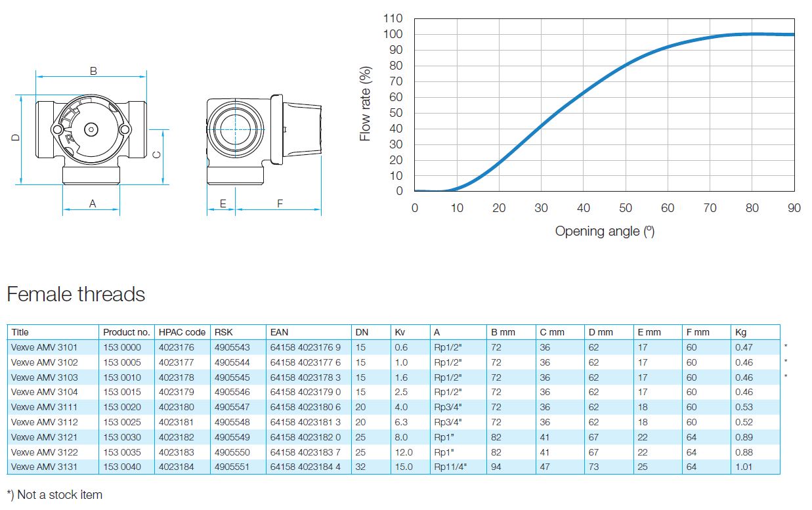
Task: Click RSK value 4905550
Action: (232, 452)
